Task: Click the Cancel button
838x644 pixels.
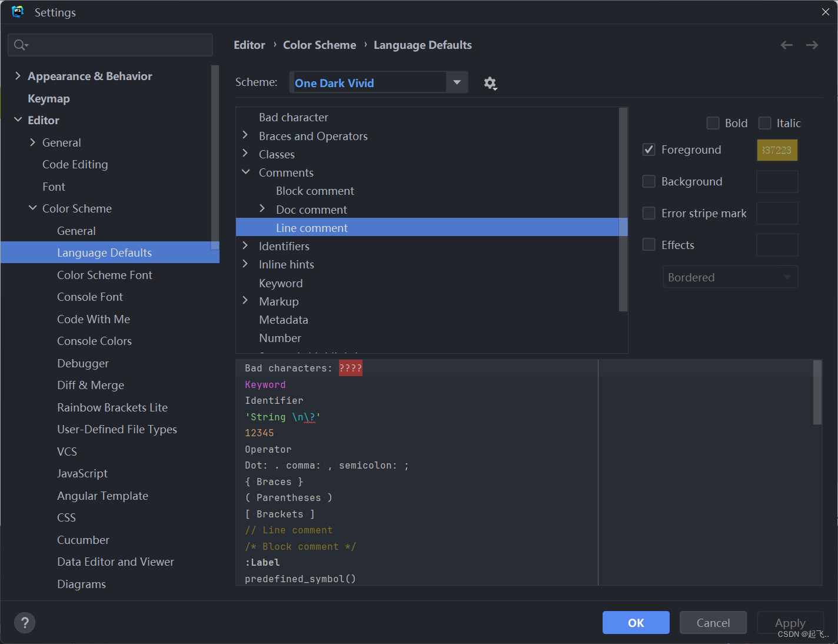Action: coord(713,622)
